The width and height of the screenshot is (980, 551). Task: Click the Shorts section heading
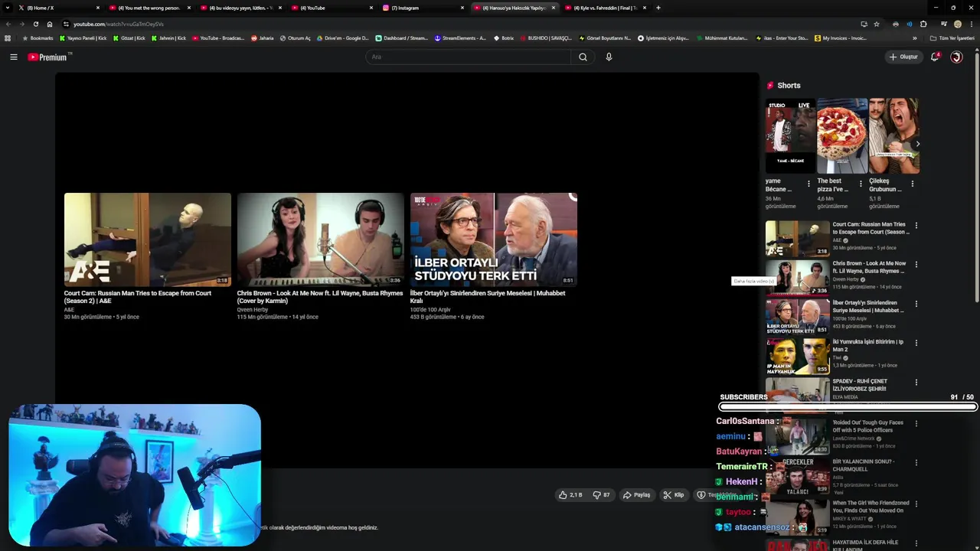[x=789, y=86]
